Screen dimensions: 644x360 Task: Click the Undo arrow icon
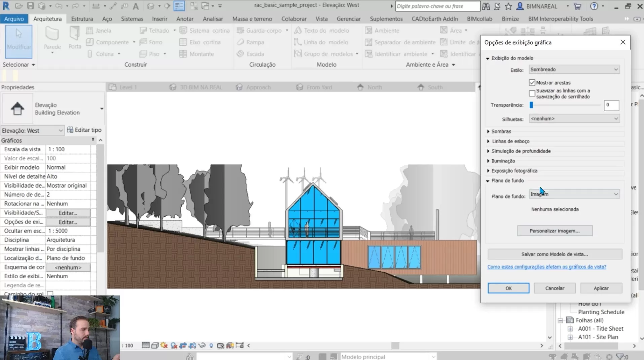click(x=59, y=6)
